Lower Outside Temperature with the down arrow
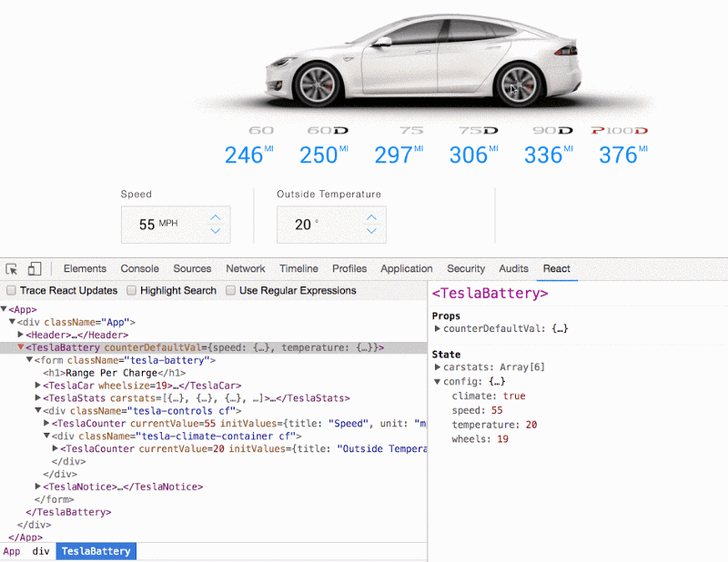The width and height of the screenshot is (728, 562). click(x=371, y=231)
